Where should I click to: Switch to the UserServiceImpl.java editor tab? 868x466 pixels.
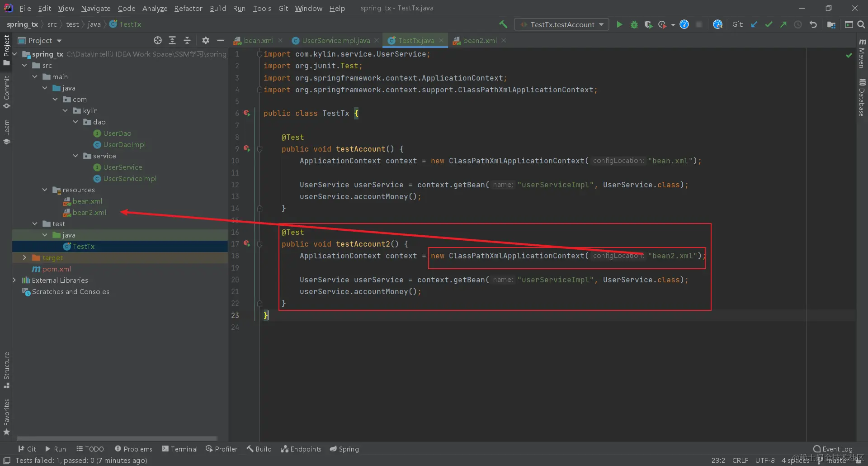[x=335, y=41]
